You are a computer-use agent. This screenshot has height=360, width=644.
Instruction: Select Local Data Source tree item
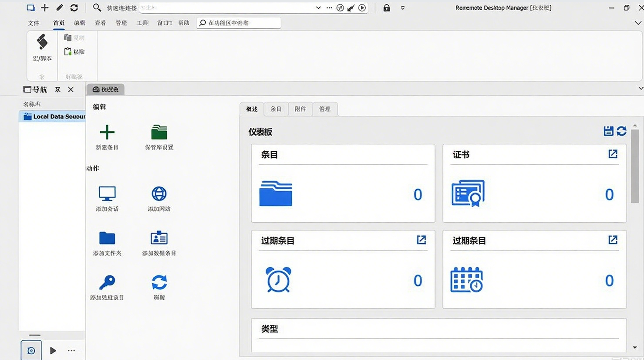[x=52, y=116]
